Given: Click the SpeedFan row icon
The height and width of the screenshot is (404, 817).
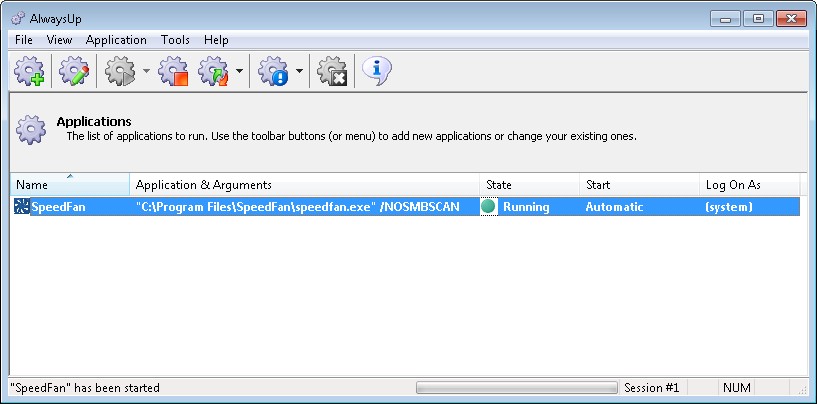Looking at the screenshot, I should click(x=21, y=207).
